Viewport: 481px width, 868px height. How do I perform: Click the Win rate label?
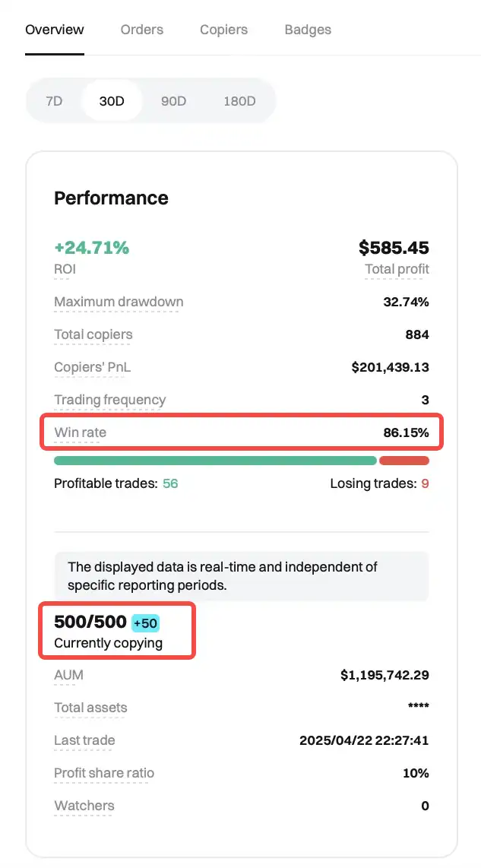point(80,432)
